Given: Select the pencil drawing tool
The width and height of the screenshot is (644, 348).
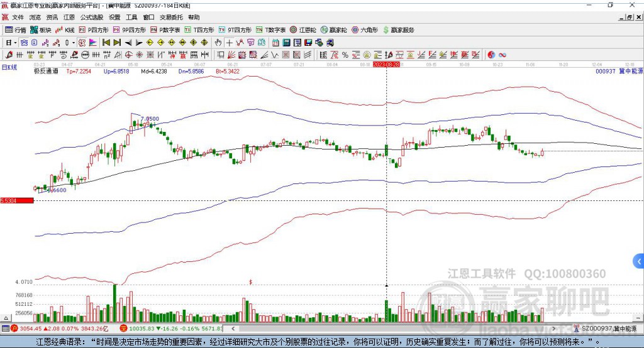Looking at the screenshot, I should [9, 55].
